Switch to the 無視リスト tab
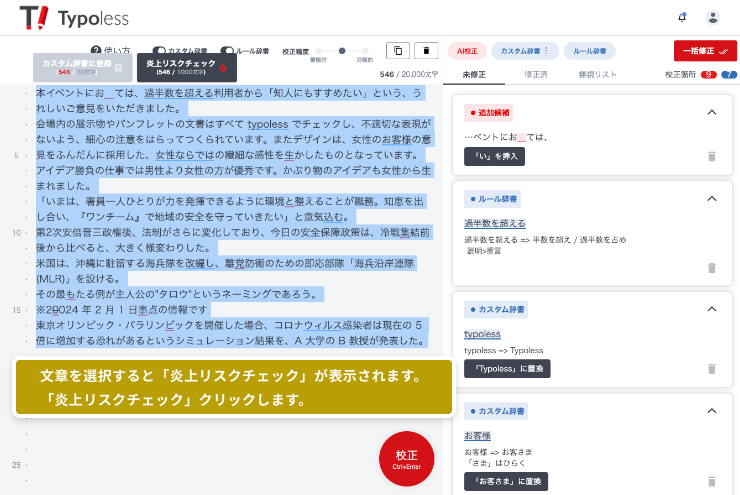The image size is (740, 495). click(597, 75)
